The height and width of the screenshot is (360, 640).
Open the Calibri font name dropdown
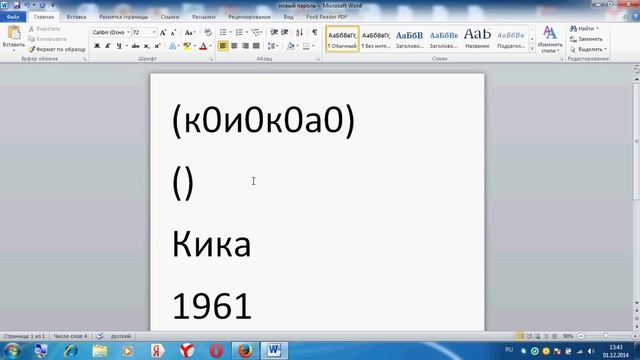128,32
